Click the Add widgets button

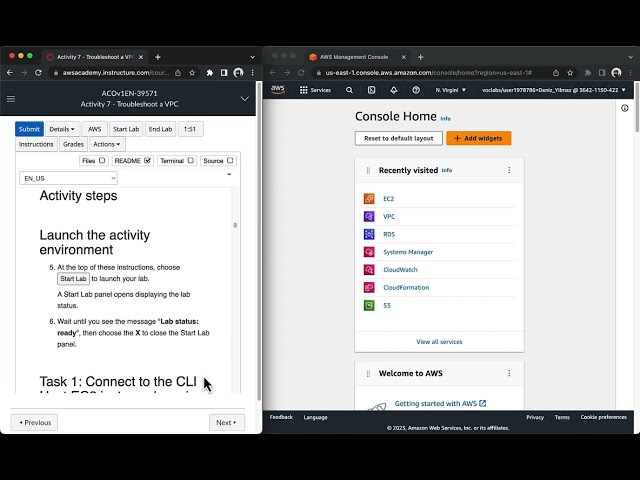pos(478,138)
